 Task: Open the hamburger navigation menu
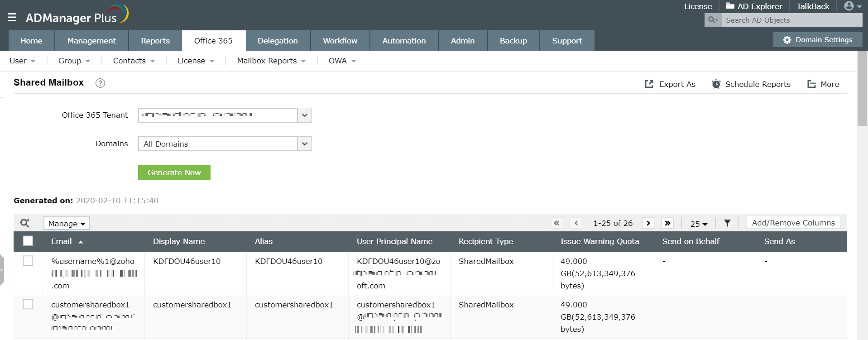(12, 17)
